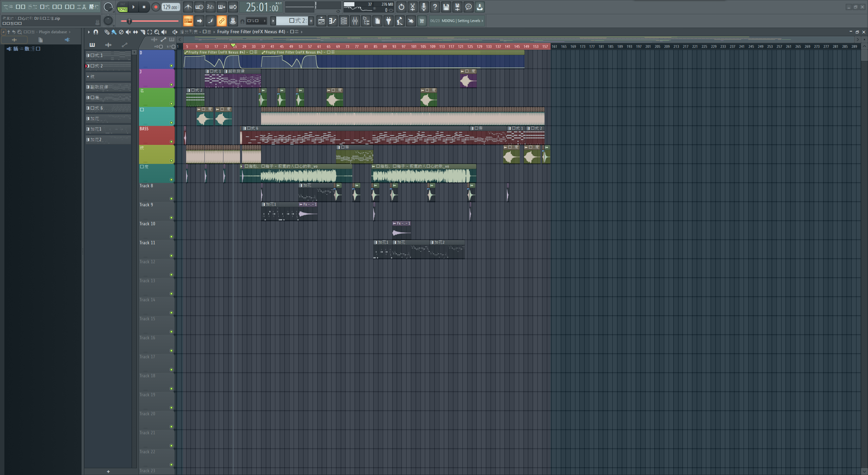
Task: Click the save project floppy icon
Action: [x=446, y=7]
